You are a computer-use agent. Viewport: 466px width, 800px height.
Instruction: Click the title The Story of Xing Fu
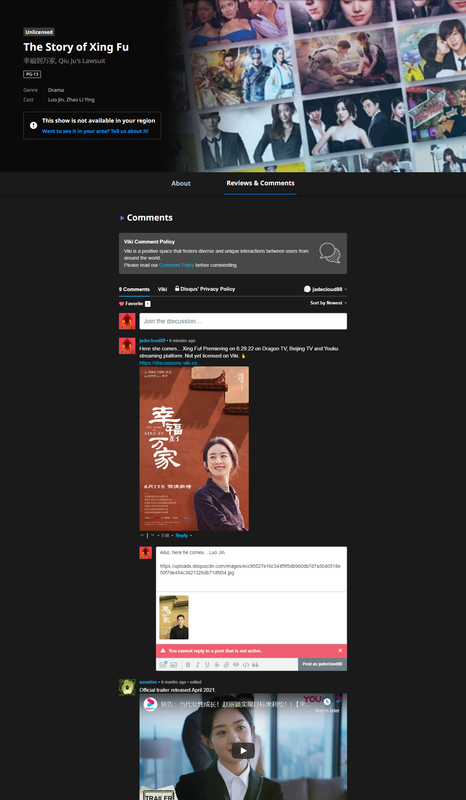(76, 47)
